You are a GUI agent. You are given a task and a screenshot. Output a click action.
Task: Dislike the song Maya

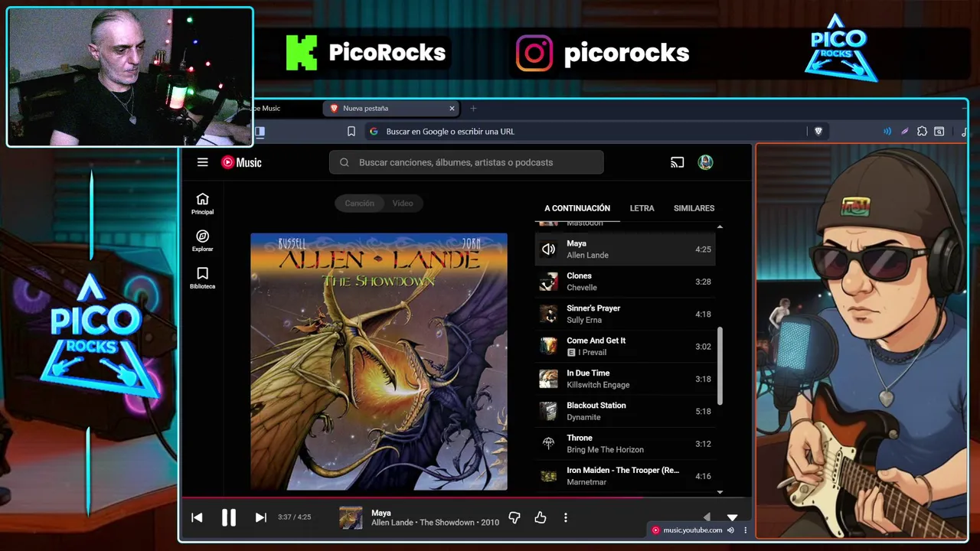pyautogui.click(x=514, y=518)
